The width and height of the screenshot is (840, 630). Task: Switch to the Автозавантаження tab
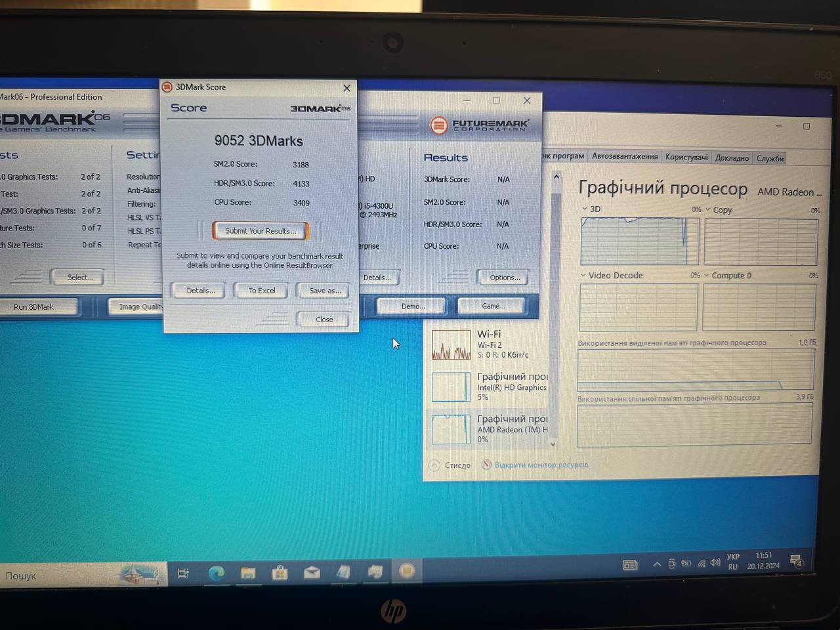pyautogui.click(x=624, y=156)
